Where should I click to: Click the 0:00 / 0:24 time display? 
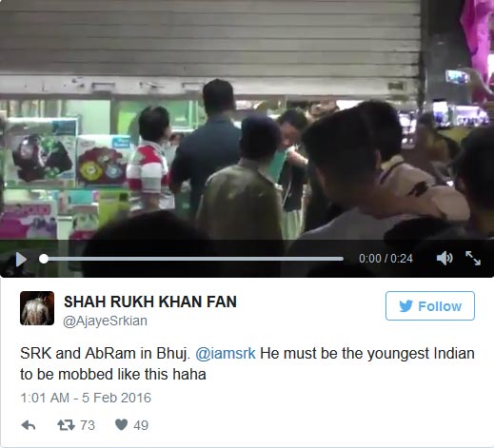click(x=385, y=259)
